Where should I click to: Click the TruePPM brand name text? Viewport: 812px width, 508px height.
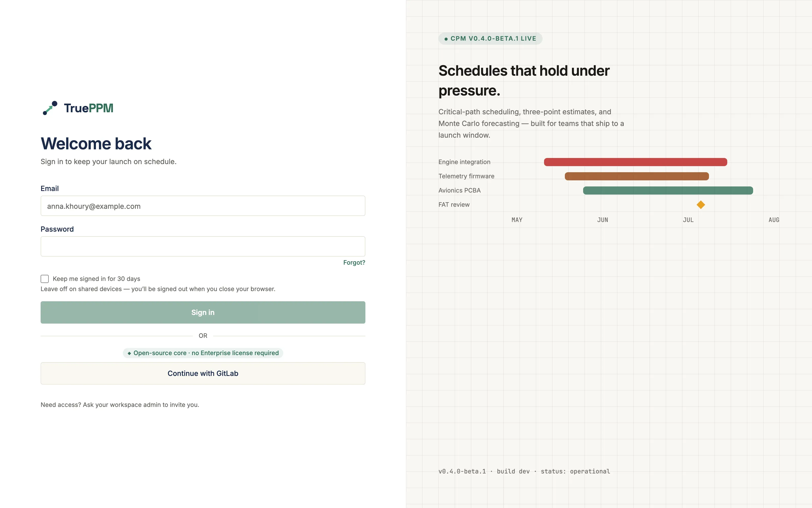89,108
